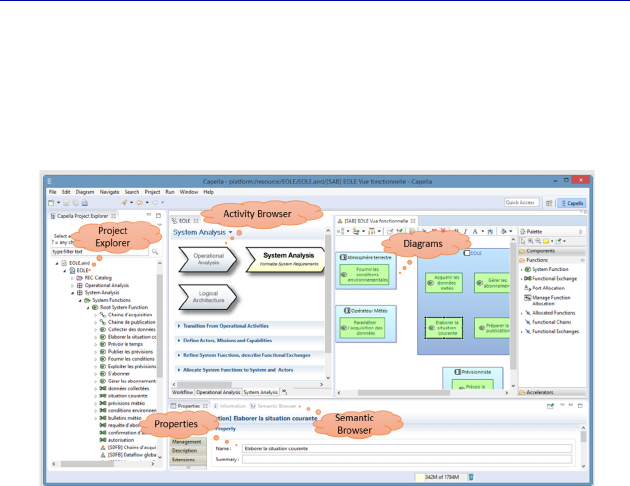Click the Open Perspective icon
Image resolution: width=630 pixels, height=486 pixels.
pyautogui.click(x=549, y=203)
